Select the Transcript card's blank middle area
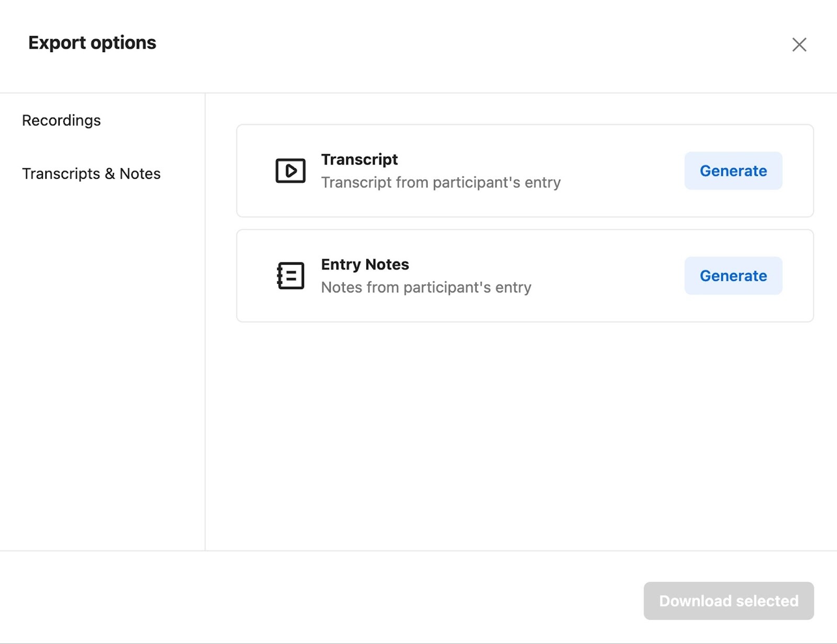837x644 pixels. click(x=623, y=171)
